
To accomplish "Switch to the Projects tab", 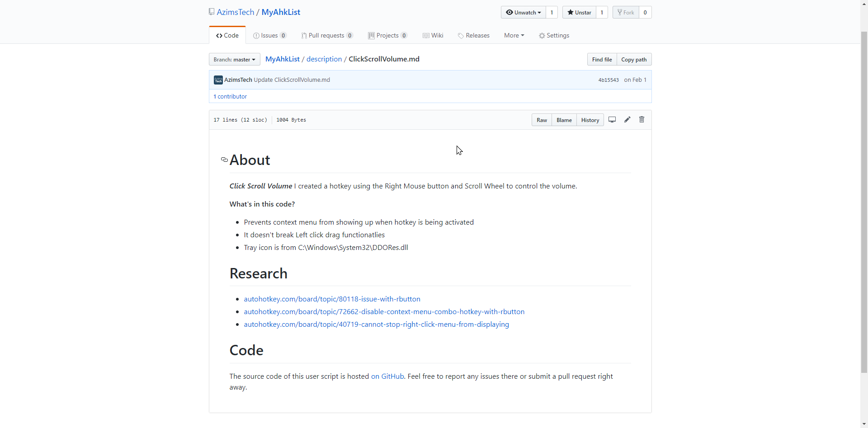I will click(388, 35).
